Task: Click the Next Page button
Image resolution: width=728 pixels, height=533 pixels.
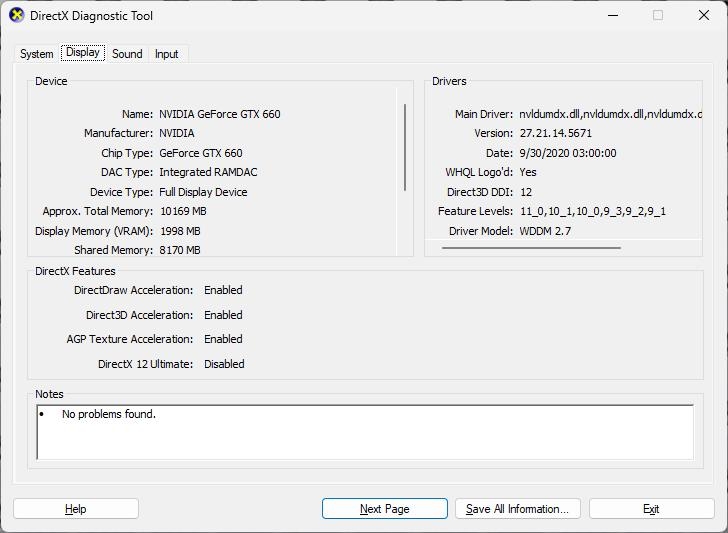Action: coord(384,509)
